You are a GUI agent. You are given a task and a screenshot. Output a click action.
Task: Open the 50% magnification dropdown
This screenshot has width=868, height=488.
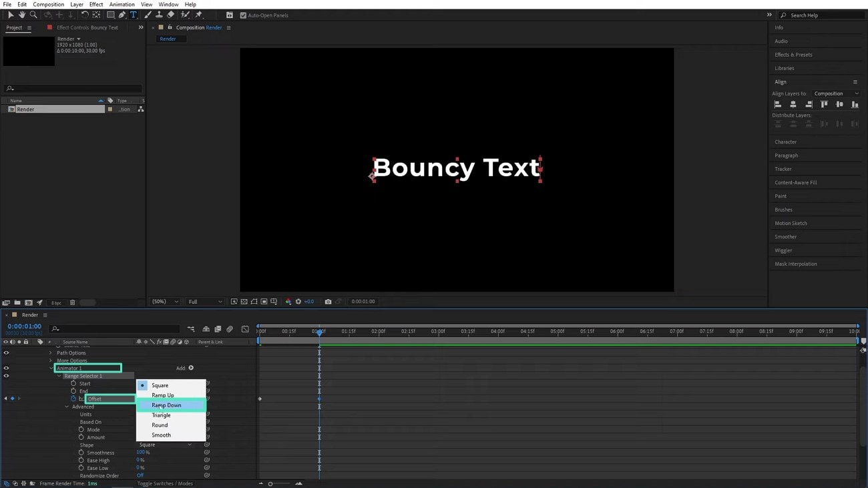point(165,302)
